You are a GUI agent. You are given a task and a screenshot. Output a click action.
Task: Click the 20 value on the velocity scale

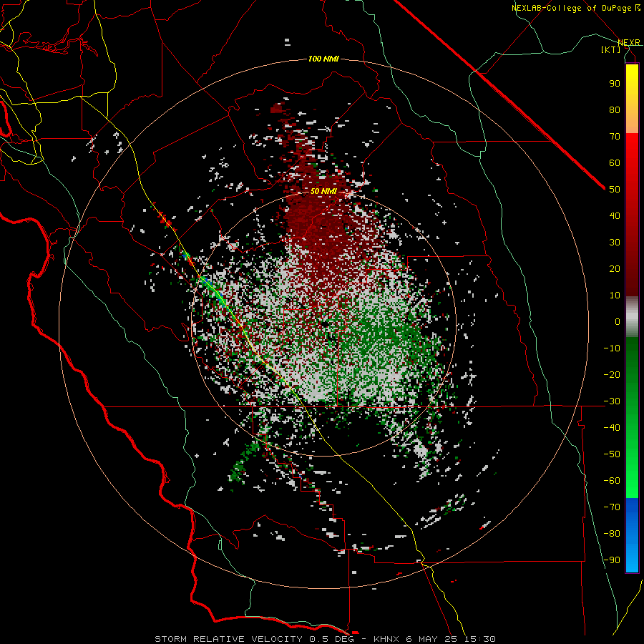pyautogui.click(x=615, y=268)
